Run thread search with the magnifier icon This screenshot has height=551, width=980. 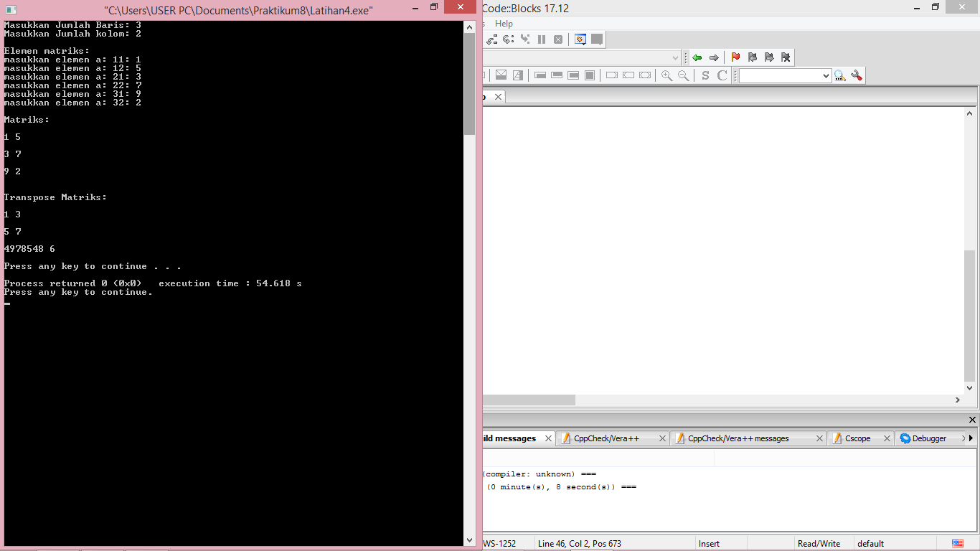point(840,75)
